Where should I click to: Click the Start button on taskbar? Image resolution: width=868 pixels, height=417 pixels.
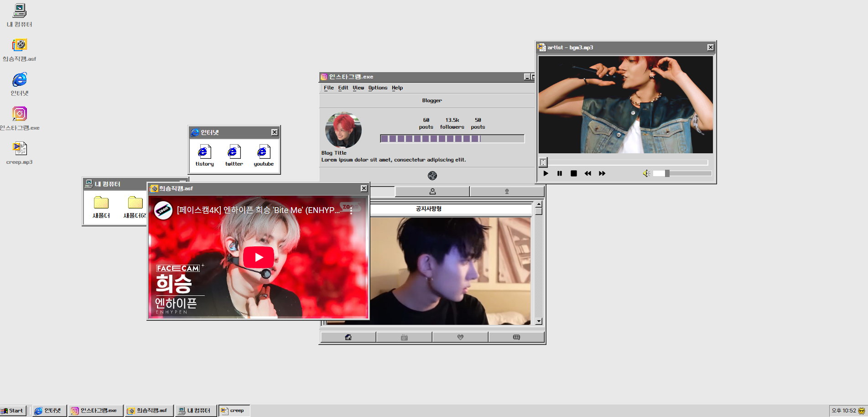pyautogui.click(x=12, y=411)
